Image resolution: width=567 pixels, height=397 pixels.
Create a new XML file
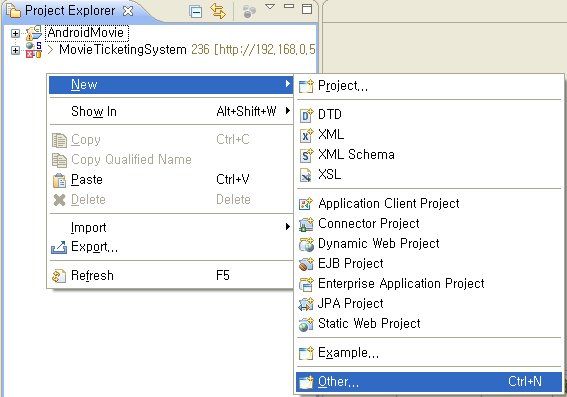[x=429, y=135]
